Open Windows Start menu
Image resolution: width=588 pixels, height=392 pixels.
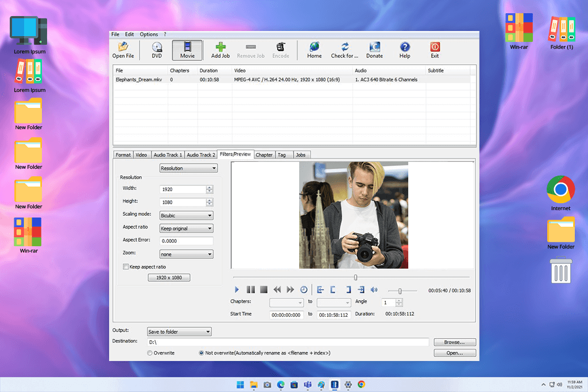241,385
